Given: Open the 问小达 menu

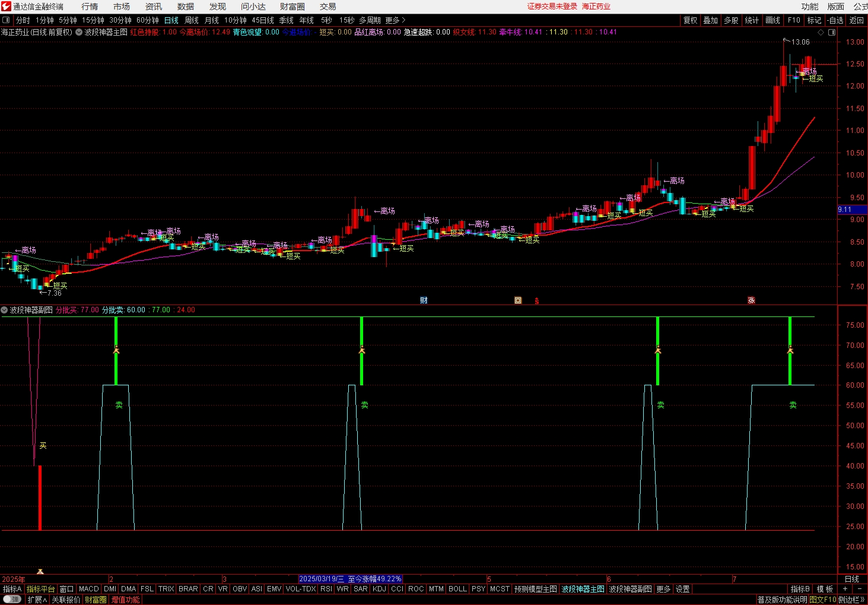Looking at the screenshot, I should click(x=253, y=7).
